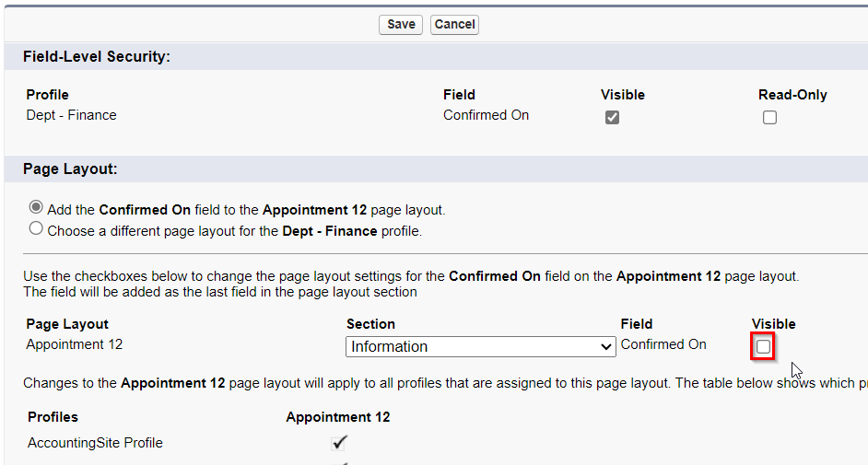Click the Read-Only column header
The image size is (868, 465).
(x=792, y=95)
